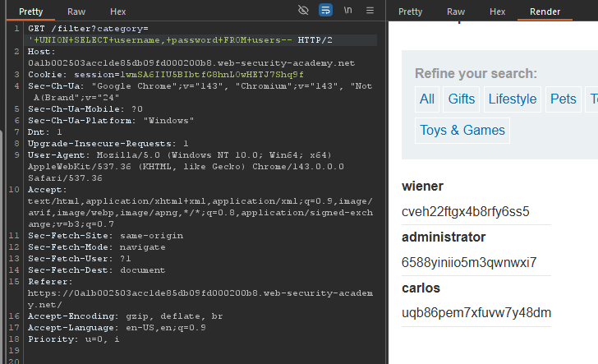The height and width of the screenshot is (364, 598).
Task: Click the Sec-Ch-Ua-Platform "Windows" line
Action: [x=111, y=121]
